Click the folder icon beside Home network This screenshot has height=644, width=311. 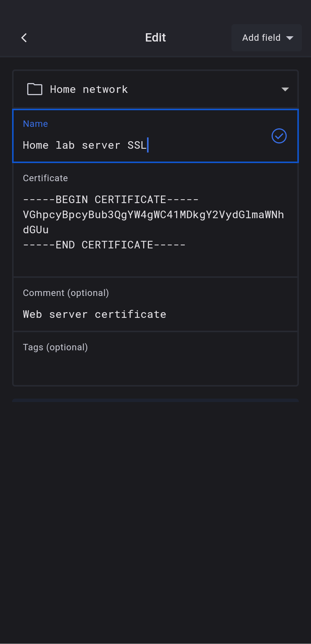[35, 89]
